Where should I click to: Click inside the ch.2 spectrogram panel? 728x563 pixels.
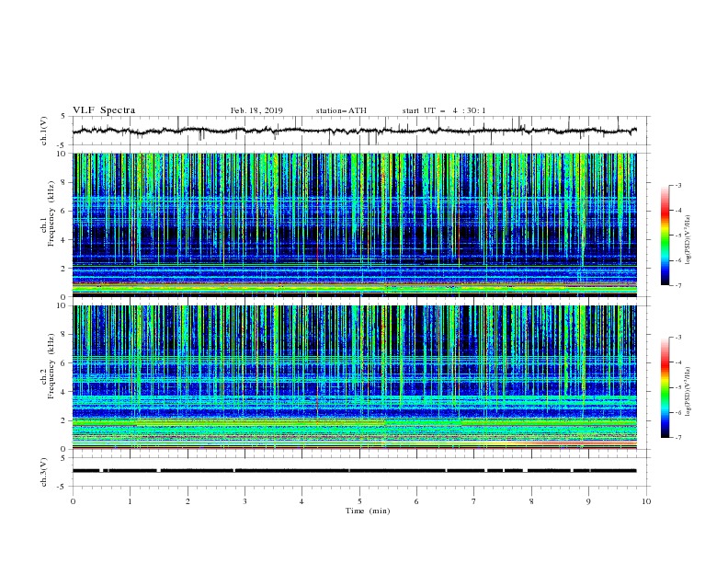(x=354, y=377)
